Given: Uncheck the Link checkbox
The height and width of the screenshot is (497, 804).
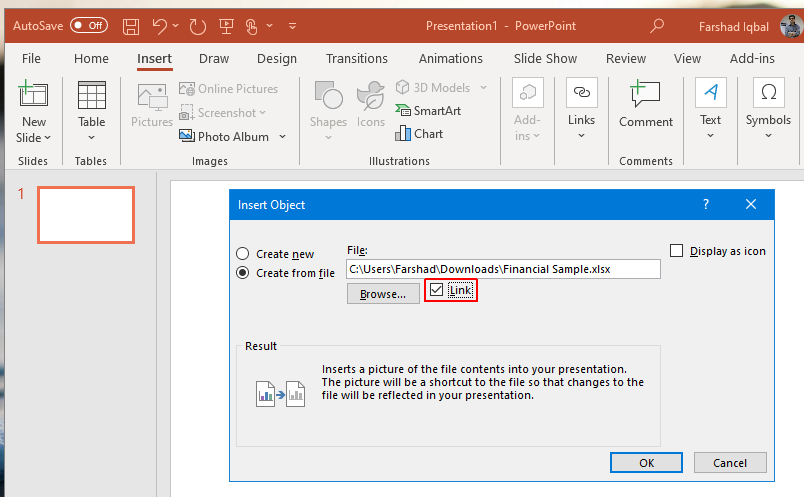Looking at the screenshot, I should (x=436, y=290).
